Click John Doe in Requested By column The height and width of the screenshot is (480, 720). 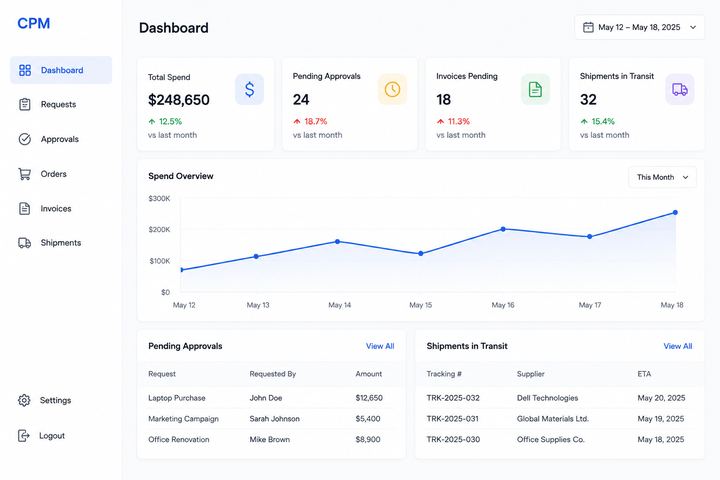coord(266,398)
